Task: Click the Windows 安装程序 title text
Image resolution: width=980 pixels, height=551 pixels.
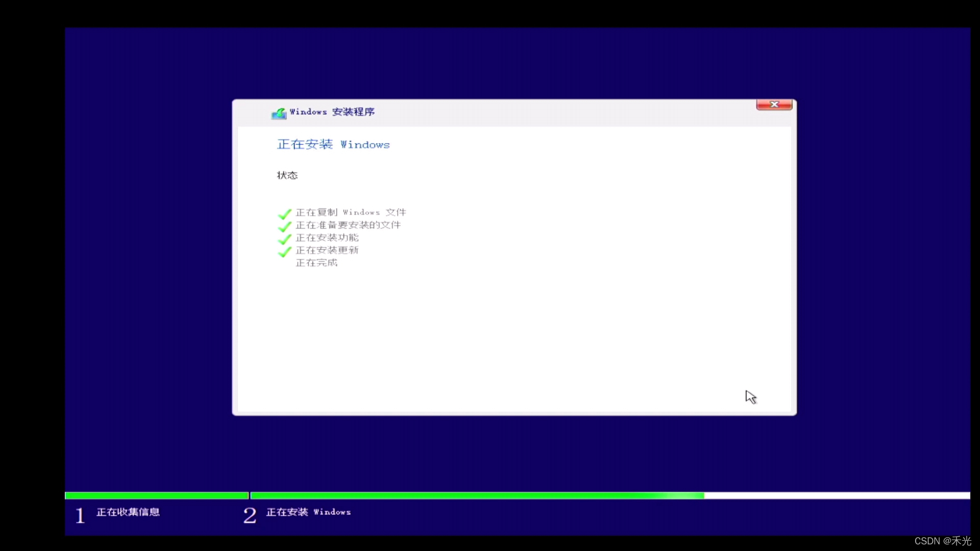Action: 332,112
